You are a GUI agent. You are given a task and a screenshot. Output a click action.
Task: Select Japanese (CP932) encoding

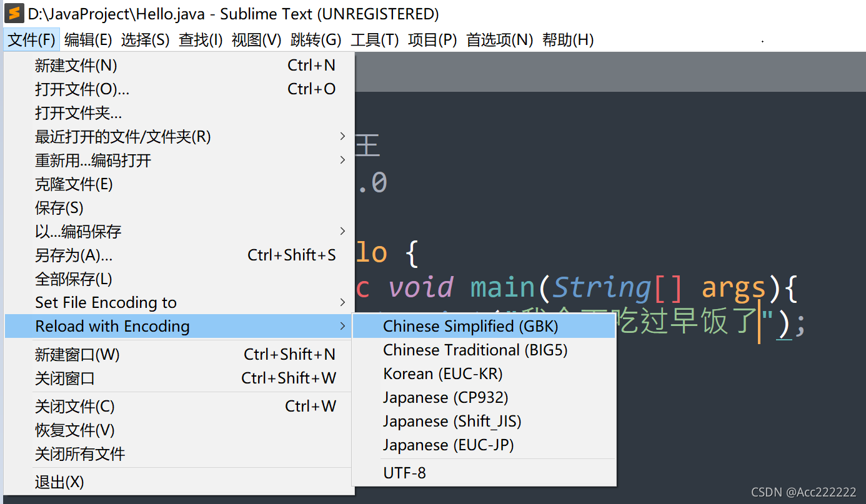pyautogui.click(x=484, y=398)
